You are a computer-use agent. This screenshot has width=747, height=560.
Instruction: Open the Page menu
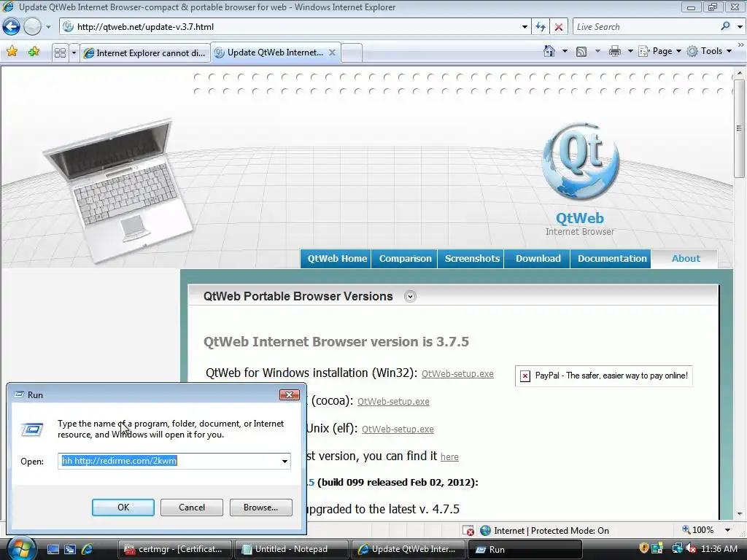tap(659, 51)
